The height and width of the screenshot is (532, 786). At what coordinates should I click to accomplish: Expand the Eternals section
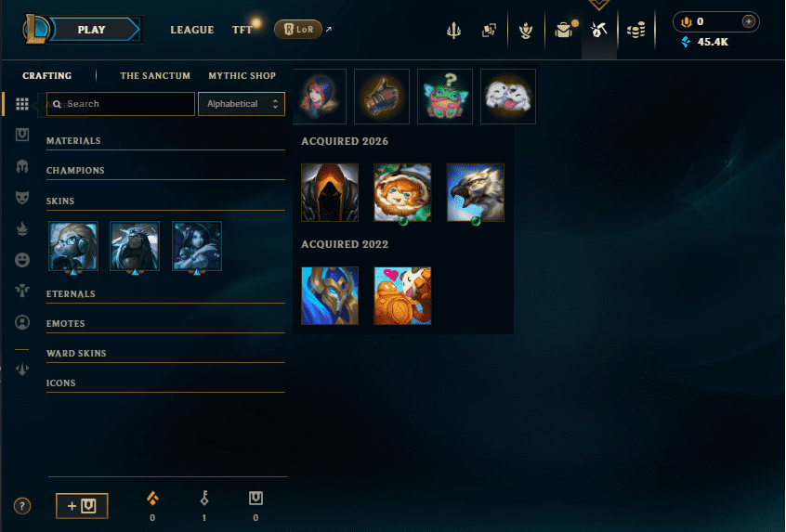click(x=165, y=294)
